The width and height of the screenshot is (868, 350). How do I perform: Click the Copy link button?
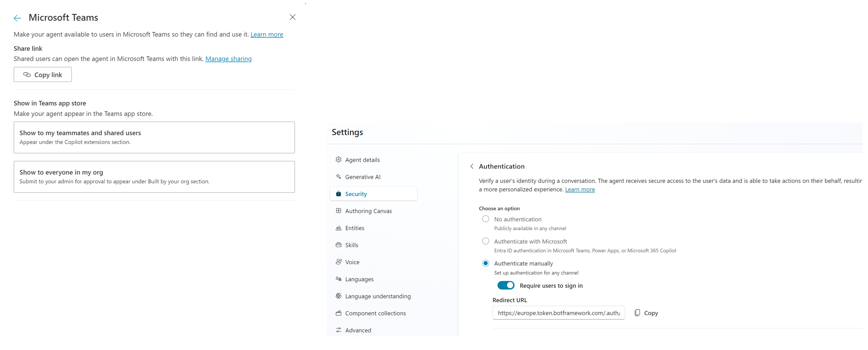point(43,75)
